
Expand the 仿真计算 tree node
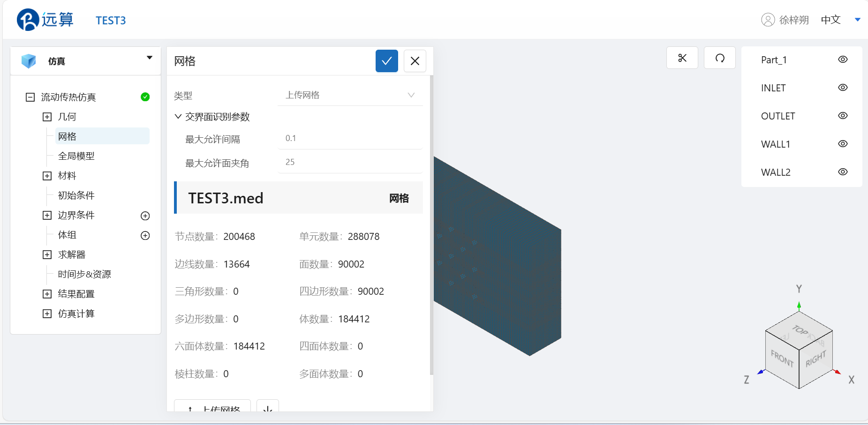pyautogui.click(x=47, y=313)
